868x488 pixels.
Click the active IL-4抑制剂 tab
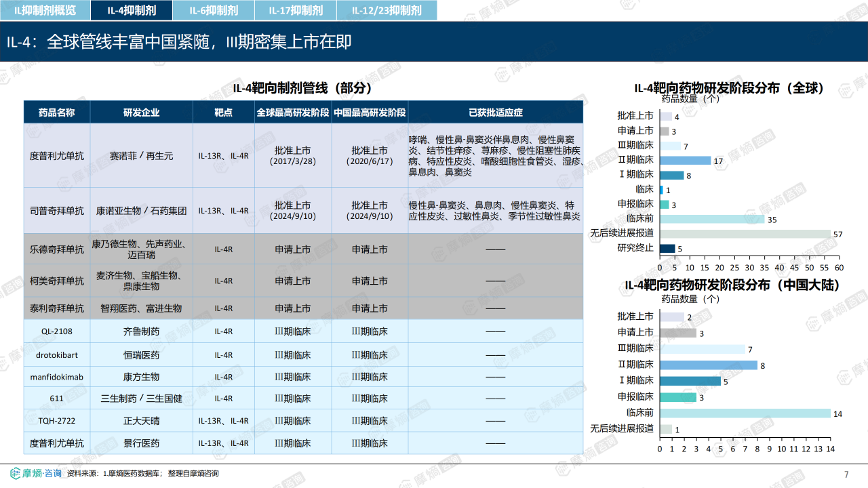coord(131,10)
